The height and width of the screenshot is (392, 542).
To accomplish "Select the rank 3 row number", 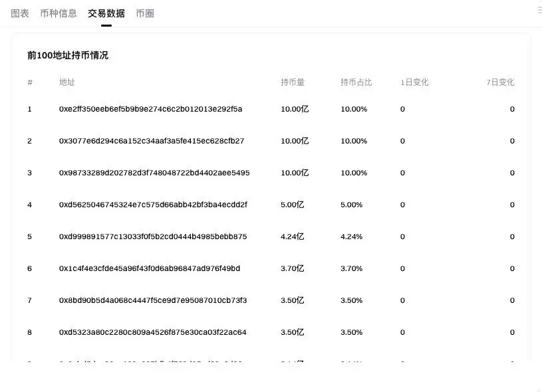I will click(29, 173).
